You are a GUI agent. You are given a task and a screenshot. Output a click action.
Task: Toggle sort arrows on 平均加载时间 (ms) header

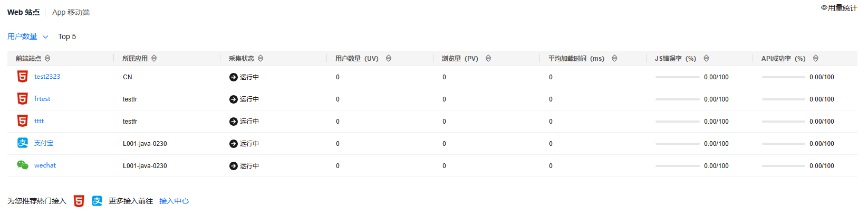click(614, 58)
